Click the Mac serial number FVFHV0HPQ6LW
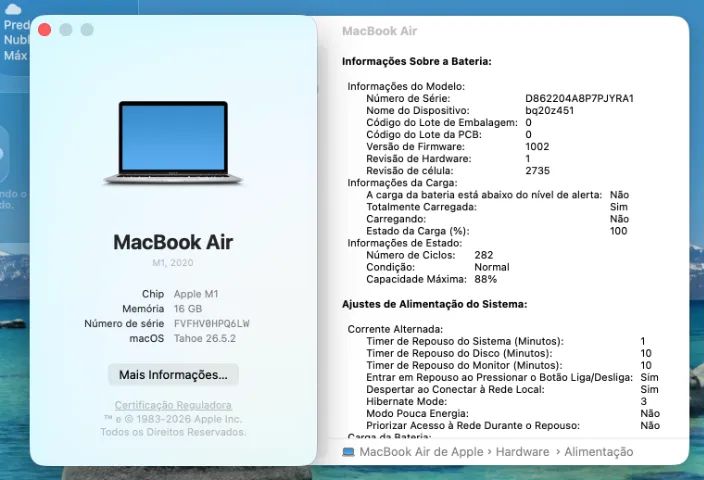Image resolution: width=704 pixels, height=480 pixels. tap(211, 323)
